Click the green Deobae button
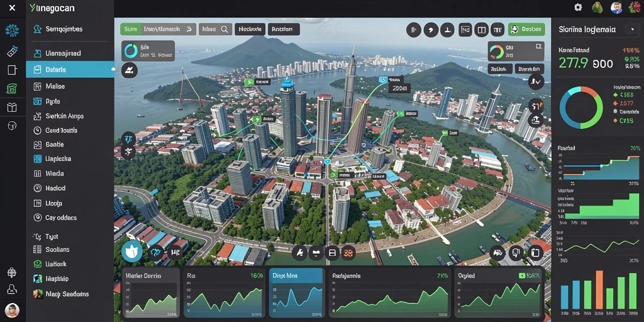This screenshot has width=644, height=322. pos(526,29)
